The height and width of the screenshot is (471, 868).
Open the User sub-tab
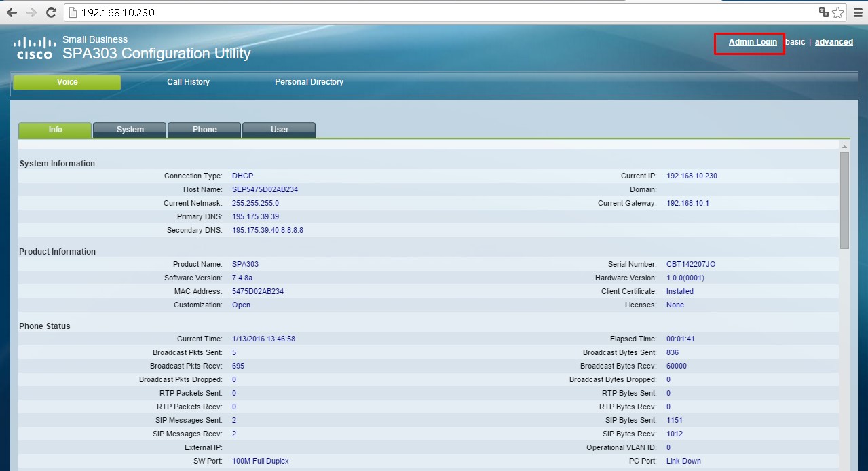click(279, 130)
